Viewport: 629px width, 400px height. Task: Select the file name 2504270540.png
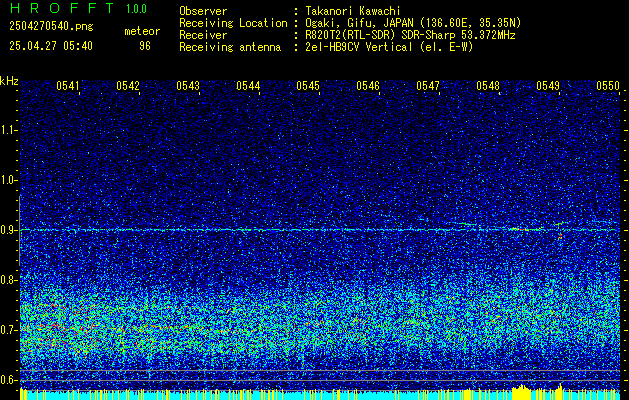tap(51, 27)
